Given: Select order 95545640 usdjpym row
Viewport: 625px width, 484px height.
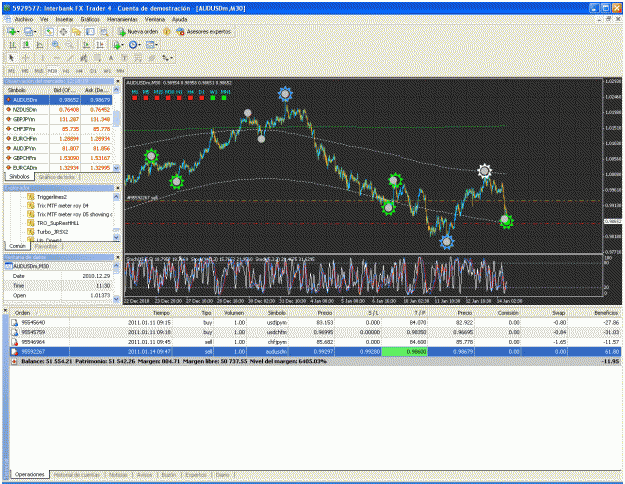Looking at the screenshot, I should pos(315,323).
